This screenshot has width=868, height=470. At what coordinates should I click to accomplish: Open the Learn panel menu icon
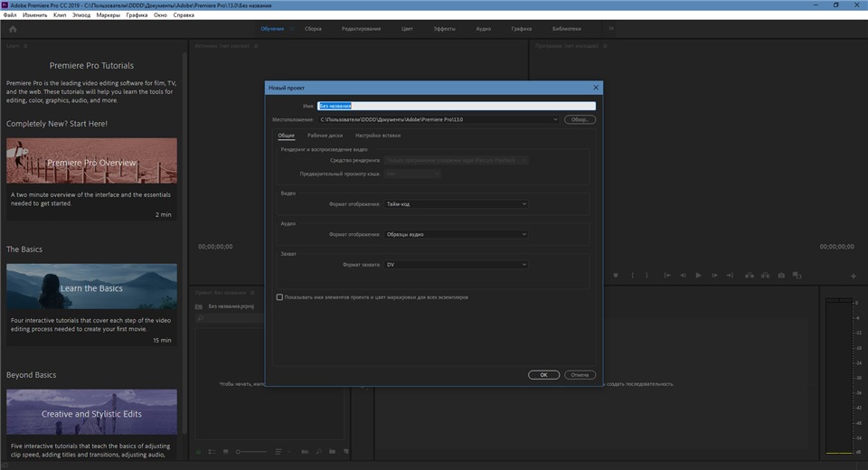[25, 46]
